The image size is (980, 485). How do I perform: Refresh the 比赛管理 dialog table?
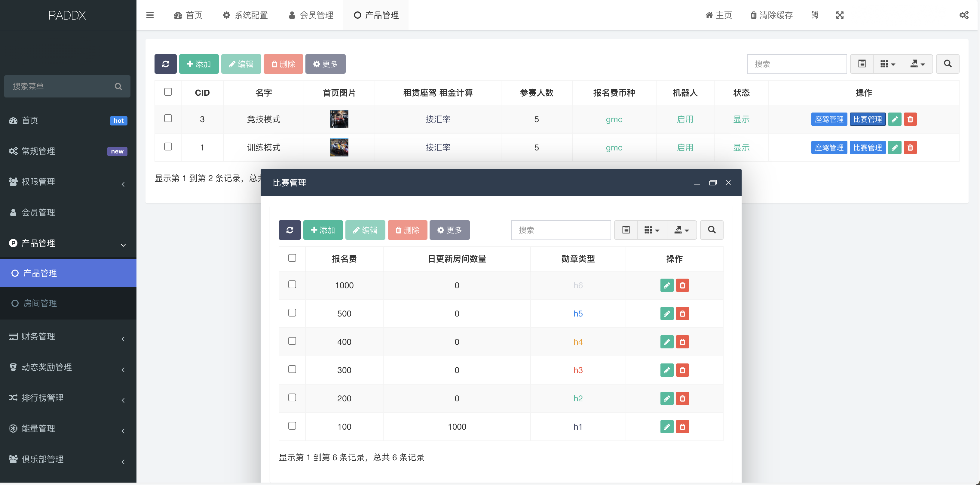click(x=289, y=230)
